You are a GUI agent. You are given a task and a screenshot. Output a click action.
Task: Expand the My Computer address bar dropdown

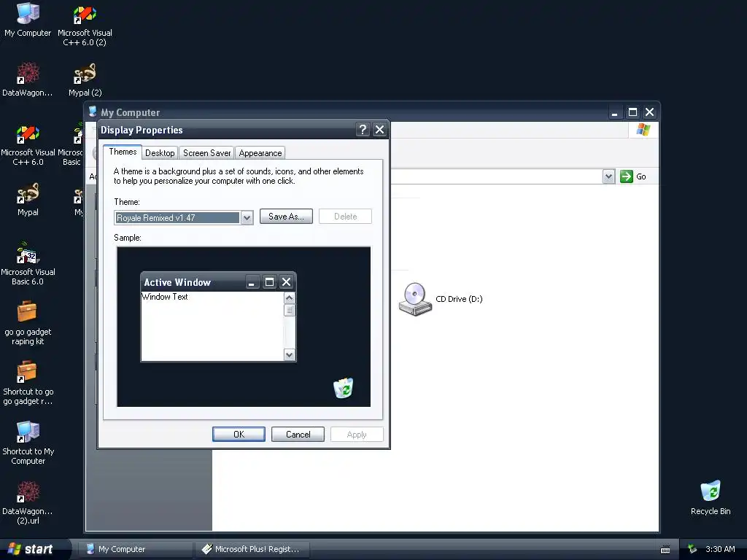tap(608, 176)
